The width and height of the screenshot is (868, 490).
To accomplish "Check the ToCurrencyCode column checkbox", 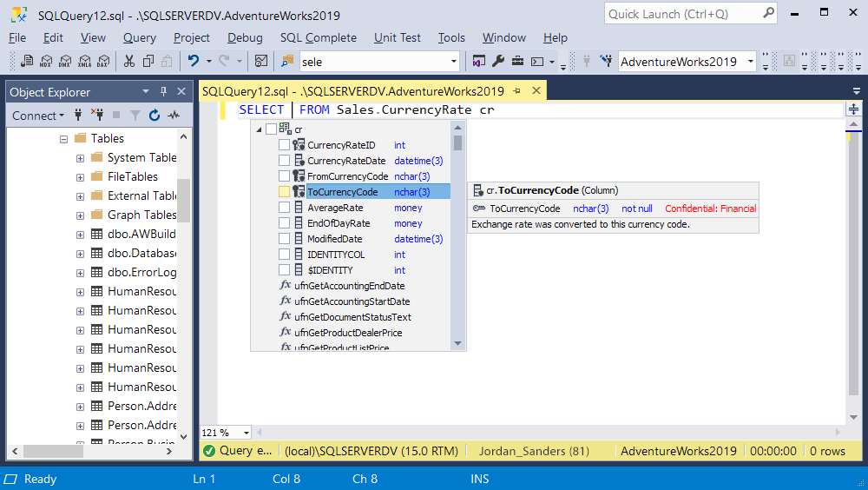I will point(284,192).
